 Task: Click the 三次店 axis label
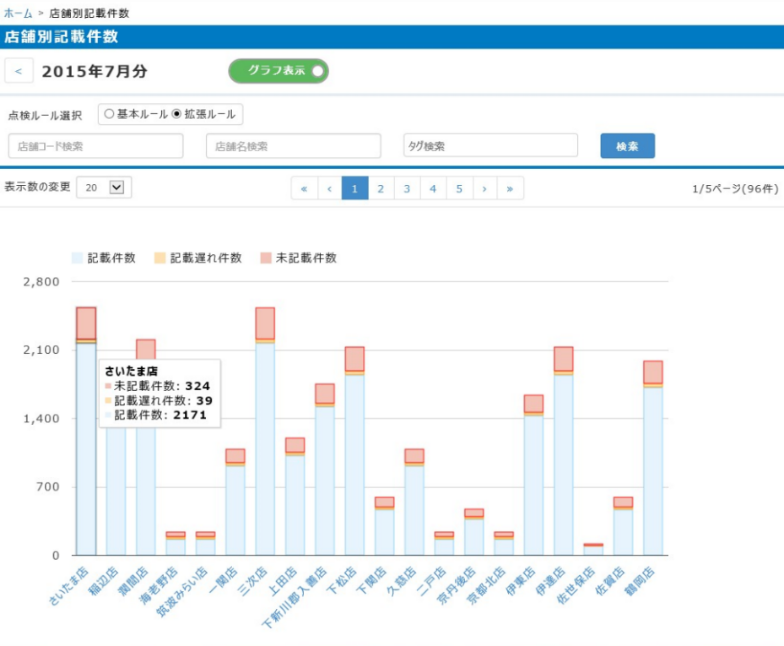(x=252, y=580)
